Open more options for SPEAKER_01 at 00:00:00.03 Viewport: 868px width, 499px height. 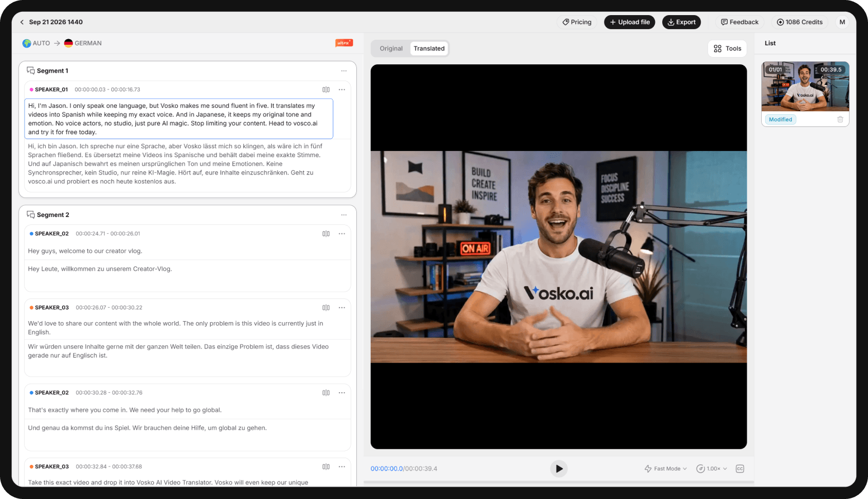coord(342,90)
